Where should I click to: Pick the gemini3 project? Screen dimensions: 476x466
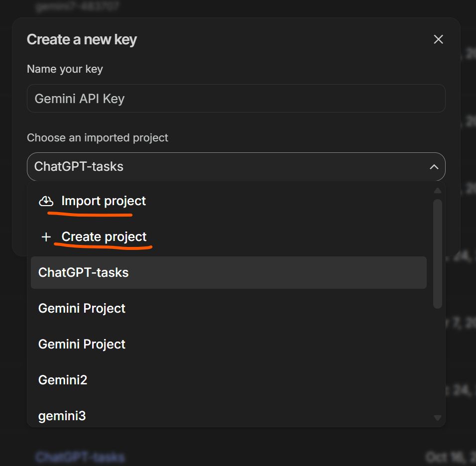[62, 415]
